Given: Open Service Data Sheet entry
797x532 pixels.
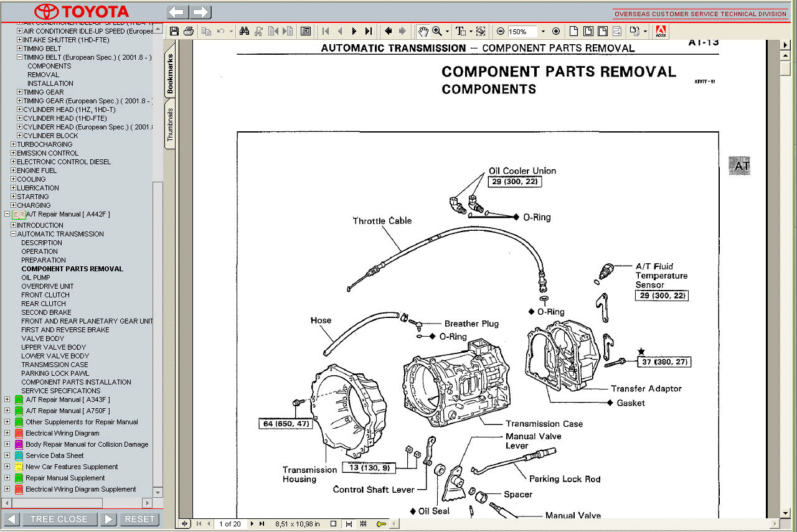Looking at the screenshot, I should click(x=54, y=455).
